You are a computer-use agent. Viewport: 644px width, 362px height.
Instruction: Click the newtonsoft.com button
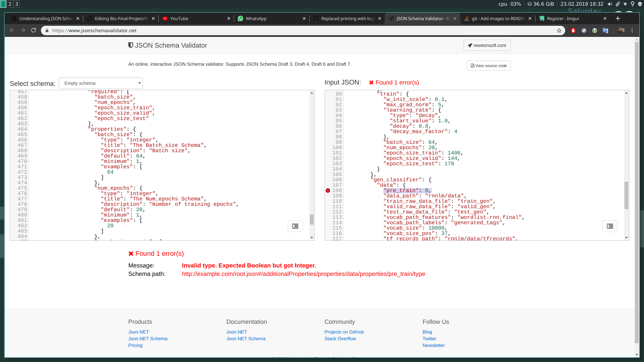tap(487, 45)
